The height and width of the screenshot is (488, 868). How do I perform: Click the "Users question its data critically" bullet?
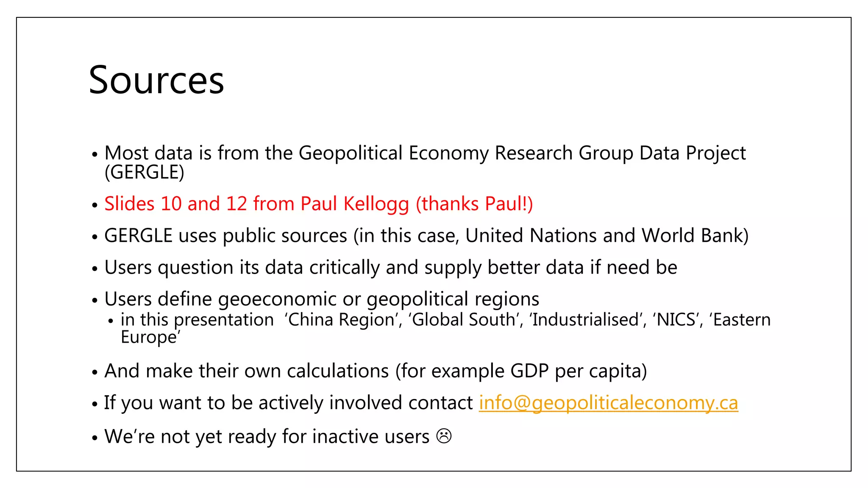tap(242, 267)
